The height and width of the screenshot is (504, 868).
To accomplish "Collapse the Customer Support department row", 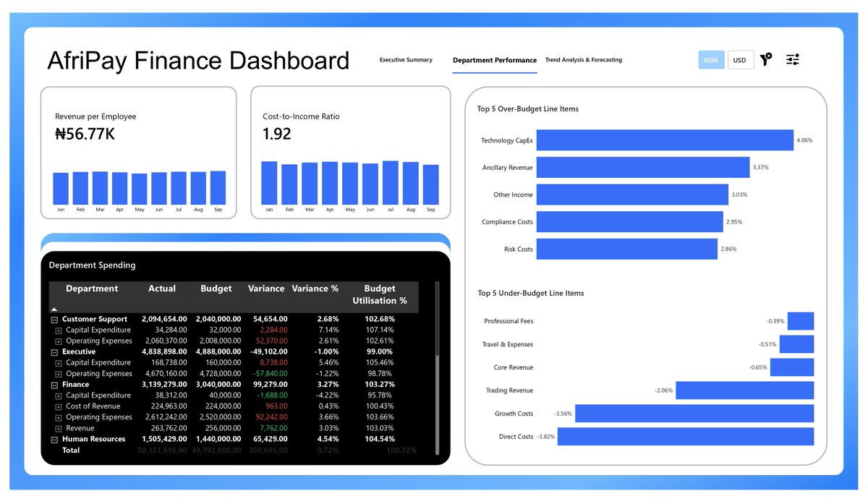I will [54, 319].
